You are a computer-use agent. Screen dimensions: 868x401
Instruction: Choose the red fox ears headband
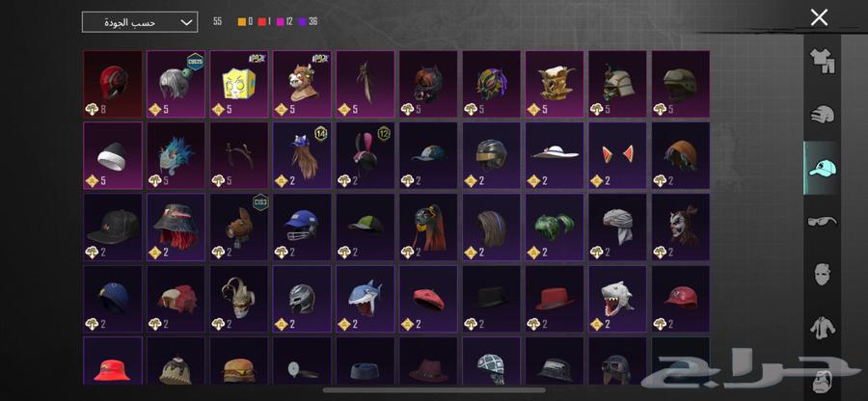point(618,155)
